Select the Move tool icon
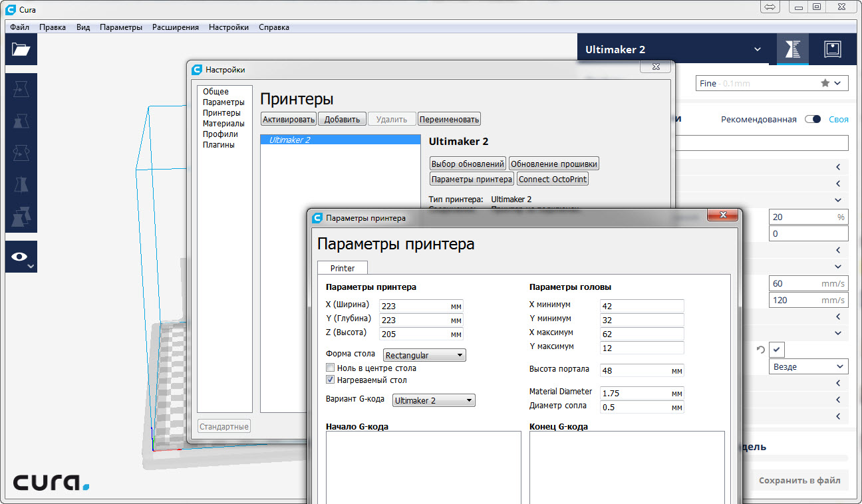The height and width of the screenshot is (504, 862). coord(21,88)
